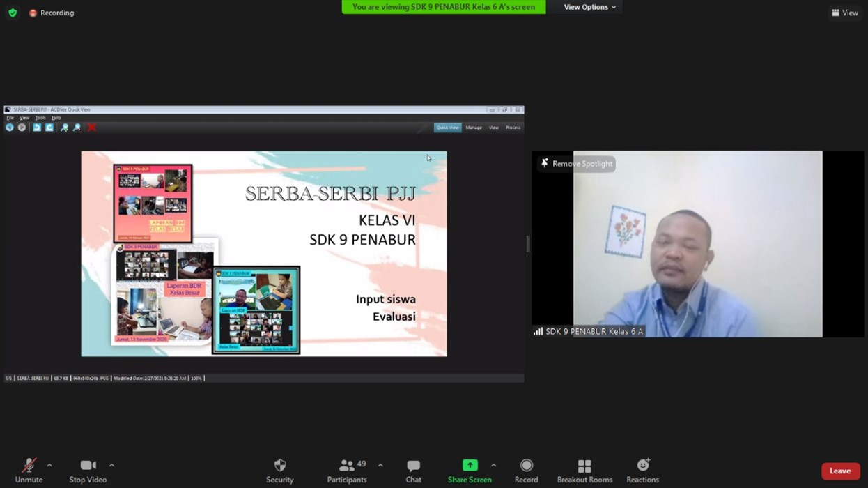Expand video options arrow next to Stop Video

coord(111,465)
